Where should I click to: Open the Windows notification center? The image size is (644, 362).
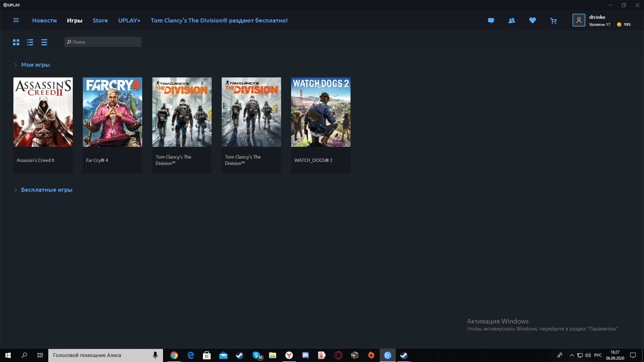click(633, 355)
